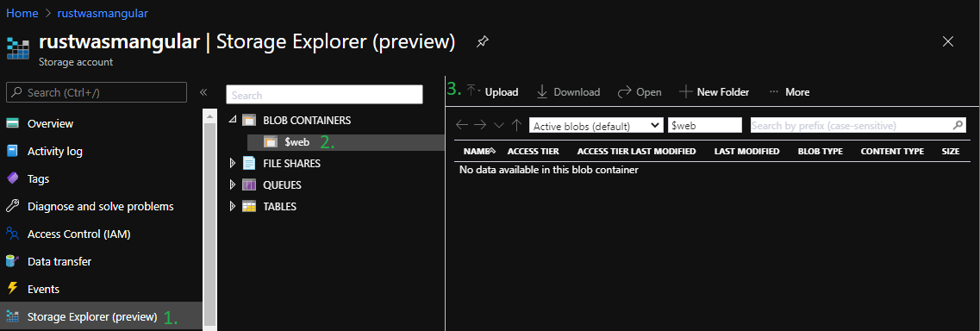Sort by ACCESS TIER LAST MODIFIED column

pos(636,151)
